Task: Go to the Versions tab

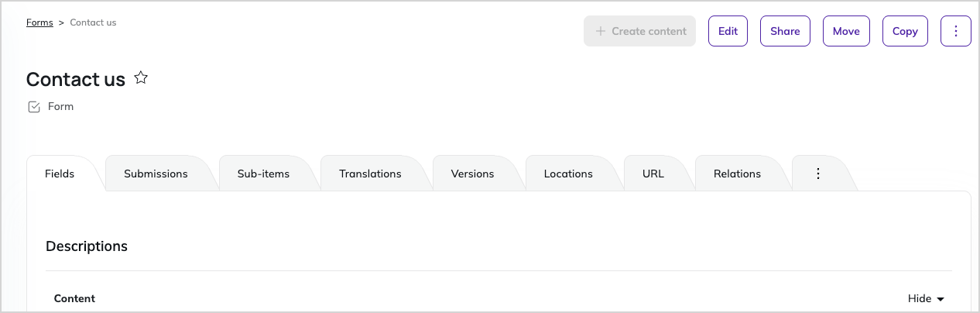Action: [x=472, y=174]
